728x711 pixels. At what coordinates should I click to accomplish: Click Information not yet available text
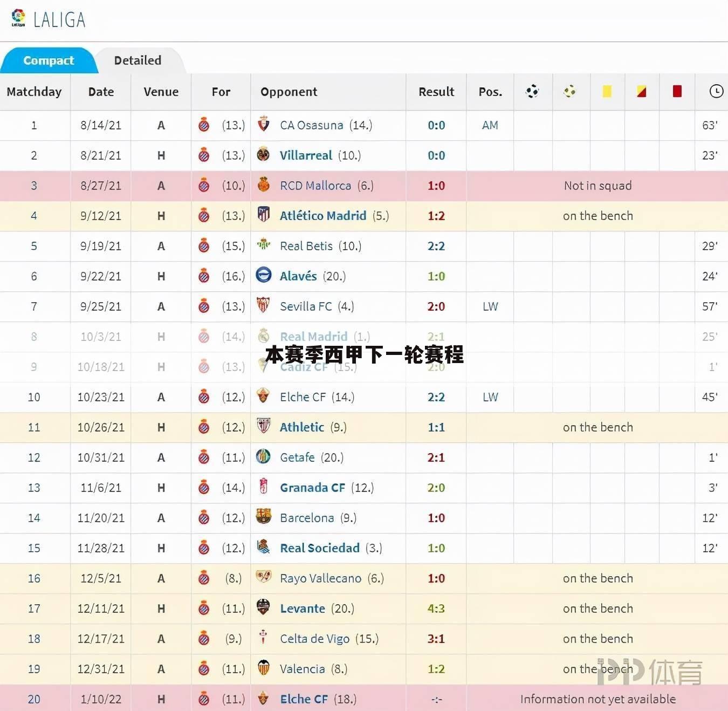(x=597, y=699)
